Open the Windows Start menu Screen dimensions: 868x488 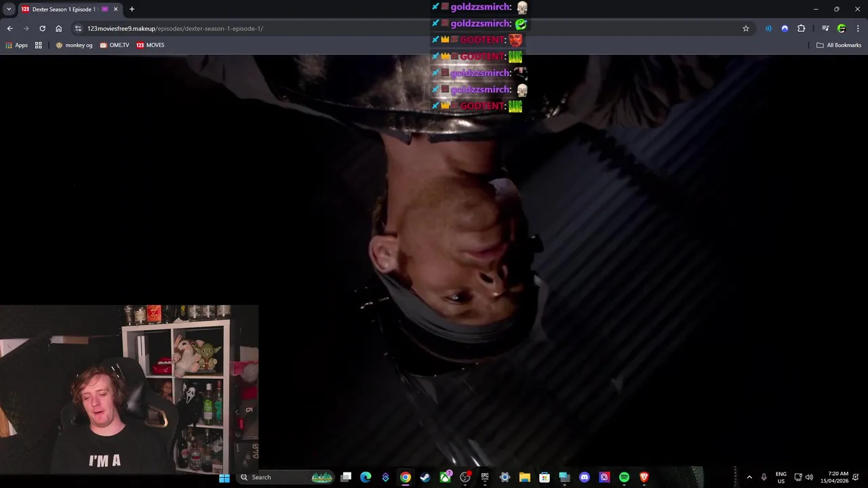click(224, 477)
